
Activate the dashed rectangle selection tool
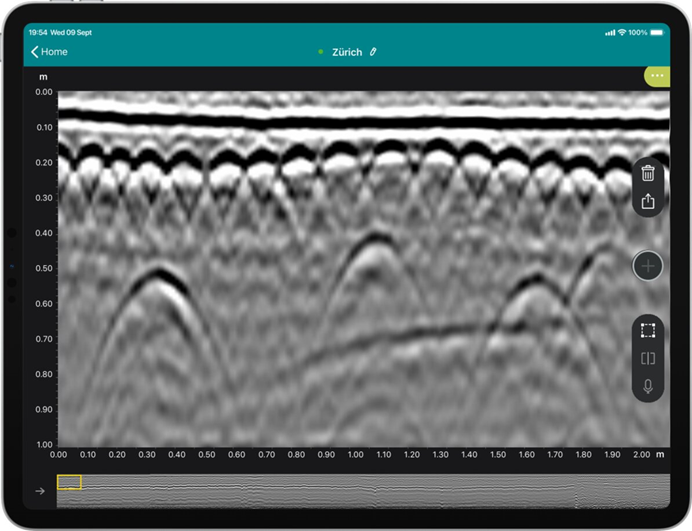tap(647, 330)
